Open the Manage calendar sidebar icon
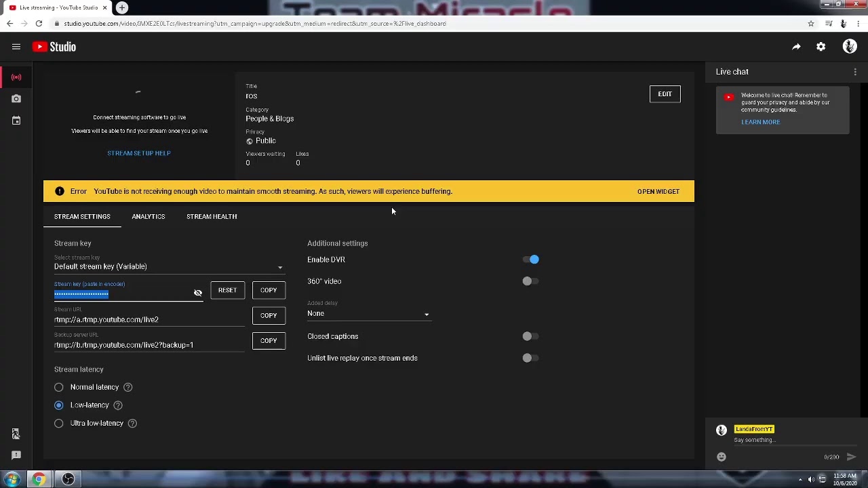 (x=16, y=121)
